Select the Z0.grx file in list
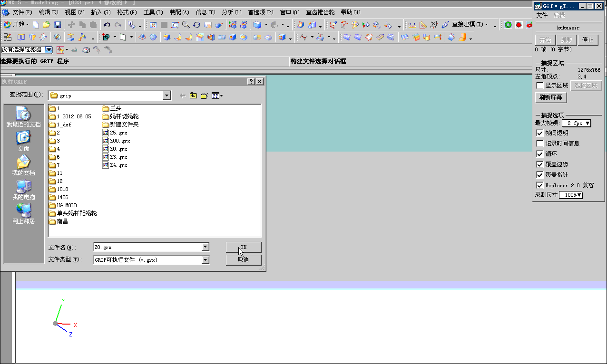This screenshot has height=364, width=607. [x=115, y=149]
